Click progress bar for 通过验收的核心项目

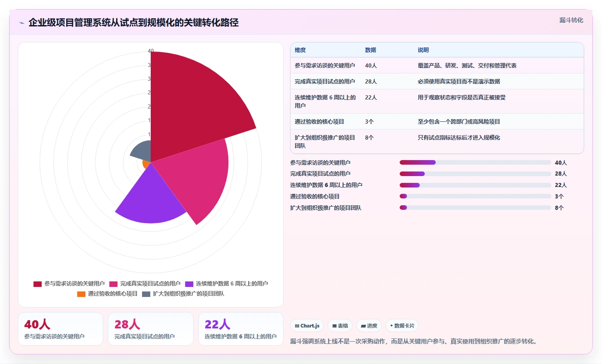pyautogui.click(x=475, y=196)
